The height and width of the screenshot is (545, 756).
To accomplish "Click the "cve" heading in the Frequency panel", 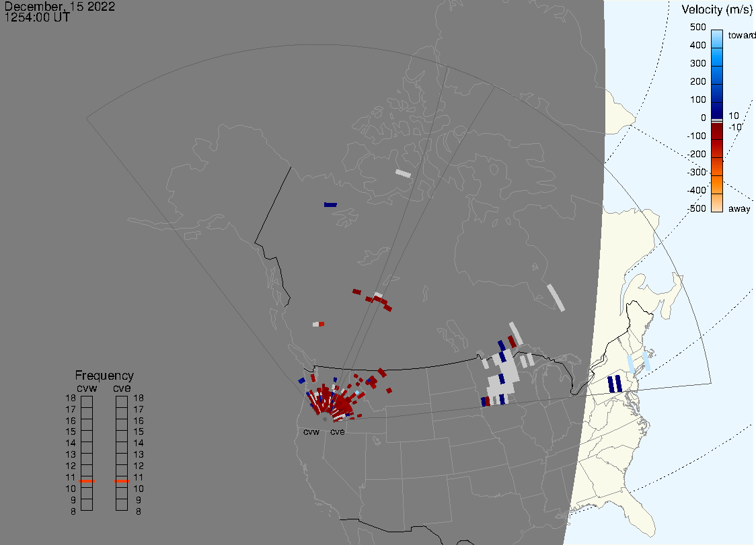I will (122, 388).
